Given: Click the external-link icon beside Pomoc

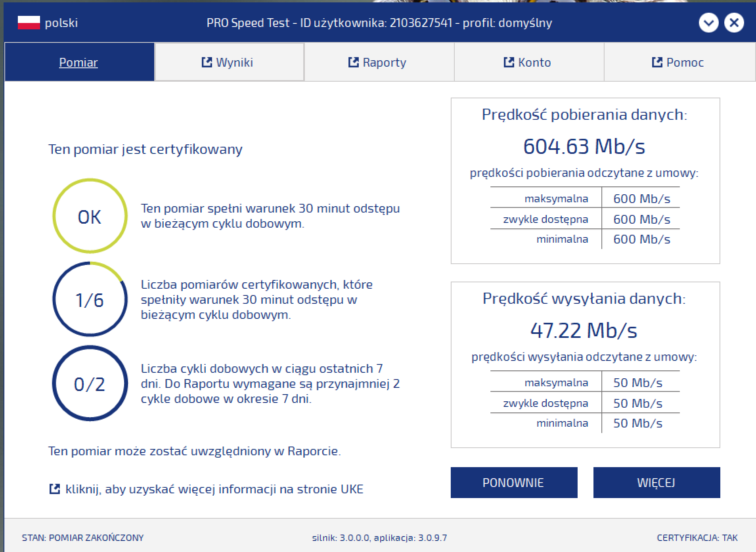Looking at the screenshot, I should (657, 62).
